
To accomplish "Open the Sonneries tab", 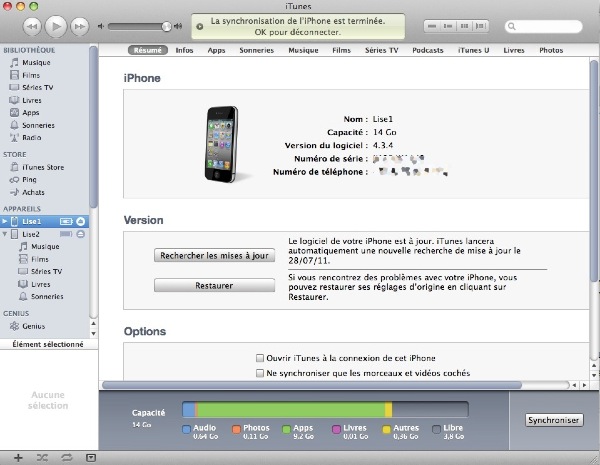I will (x=256, y=49).
